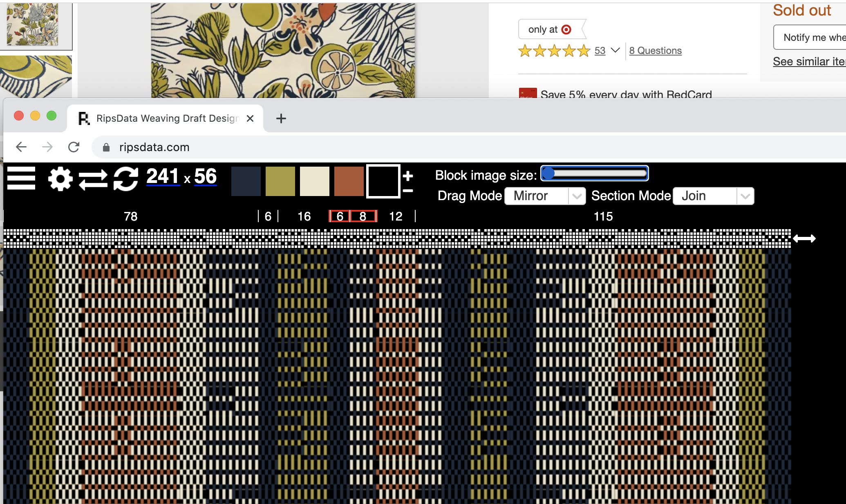846x504 pixels.
Task: Click the star rating on Target page
Action: click(554, 51)
